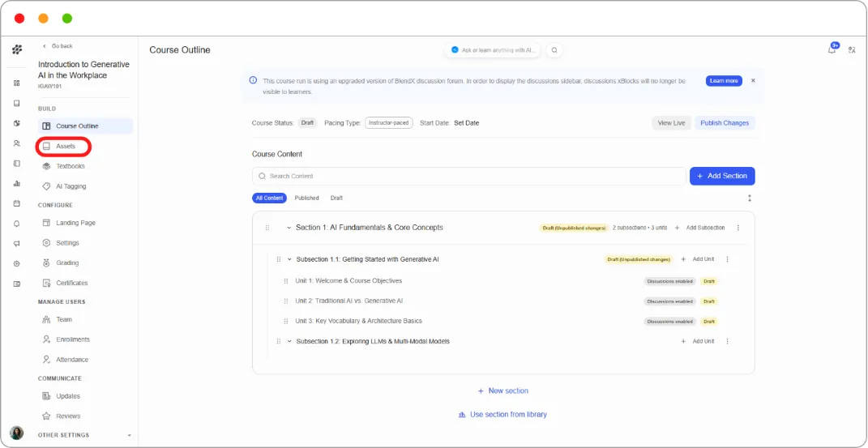This screenshot has width=868, height=448.
Task: Click the Subsection 1.1 drag handle icon
Action: (279, 259)
